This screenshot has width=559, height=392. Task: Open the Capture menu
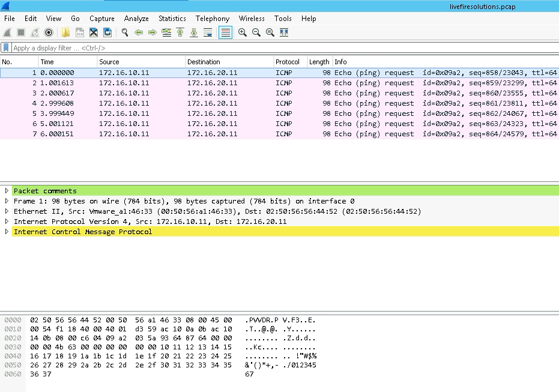pos(102,19)
